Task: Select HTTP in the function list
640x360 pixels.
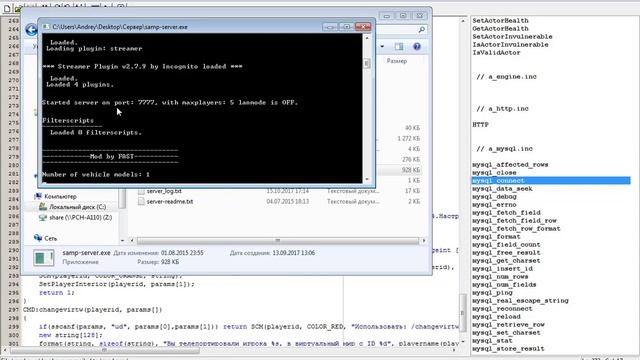Action: coord(480,124)
